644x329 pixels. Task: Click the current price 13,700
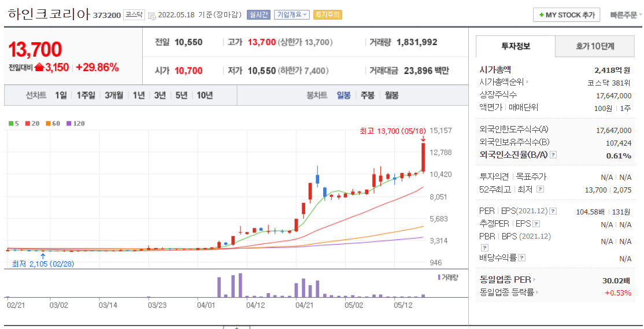(35, 50)
